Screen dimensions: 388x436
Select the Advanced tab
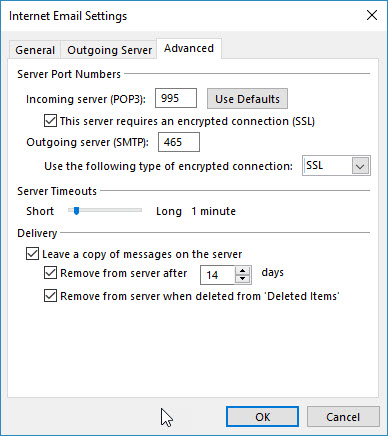point(189,48)
